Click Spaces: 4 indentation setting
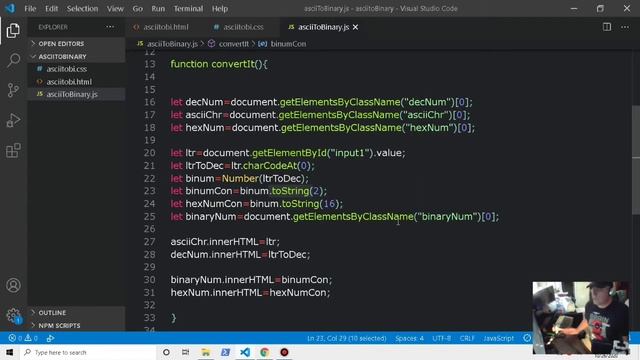Image resolution: width=640 pixels, height=360 pixels. (409, 338)
